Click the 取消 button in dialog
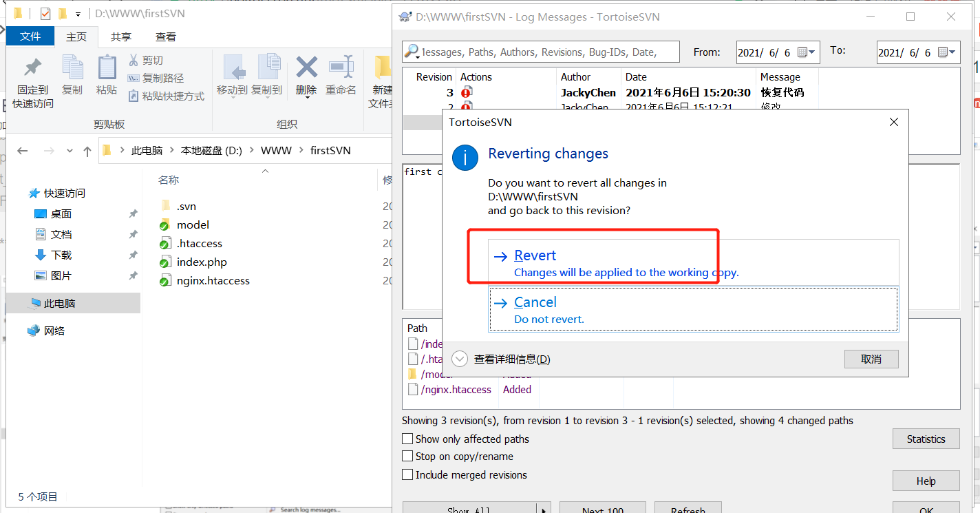 coord(871,359)
